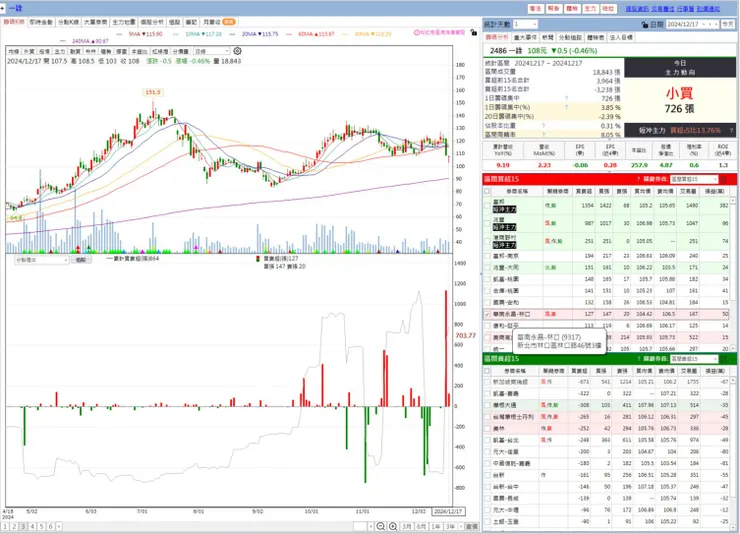The height and width of the screenshot is (534, 740).
Task: Toggle the 投信 chart overlay button
Action: (x=44, y=51)
